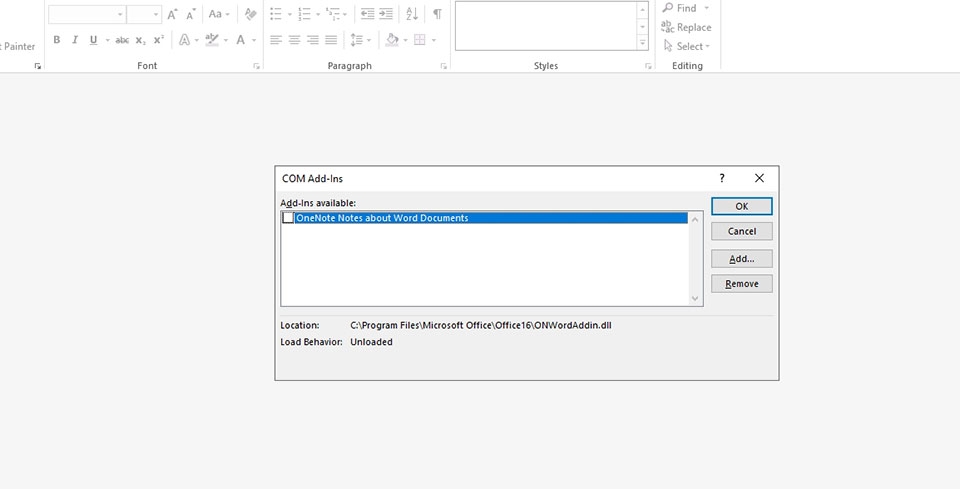960x489 pixels.
Task: Expand the Numbering library arrow
Action: point(318,14)
